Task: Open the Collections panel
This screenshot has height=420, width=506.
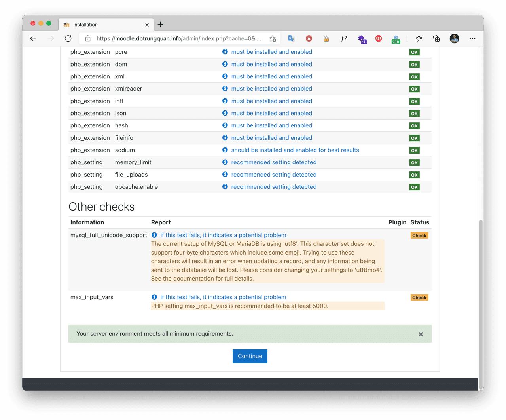Action: [436, 38]
